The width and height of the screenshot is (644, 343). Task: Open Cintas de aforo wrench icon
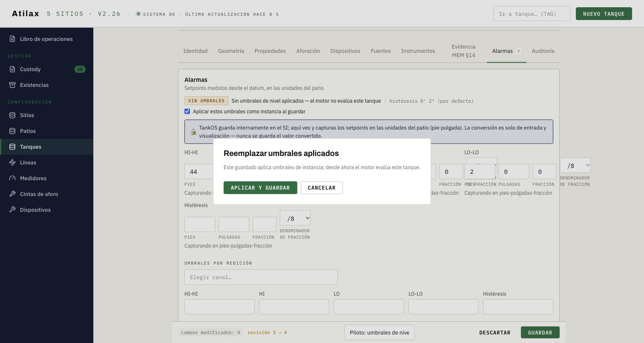pos(12,194)
